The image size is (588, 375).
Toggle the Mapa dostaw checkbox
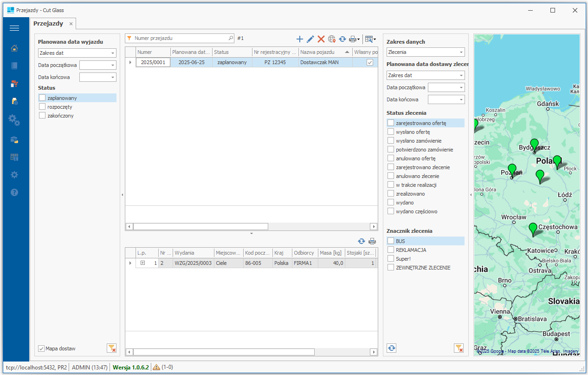[x=42, y=349]
